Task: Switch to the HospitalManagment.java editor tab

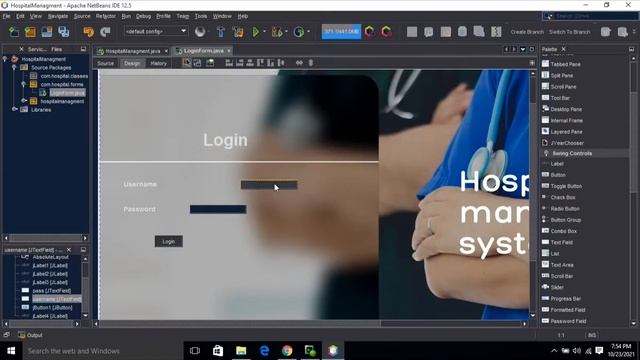Action: (x=133, y=51)
